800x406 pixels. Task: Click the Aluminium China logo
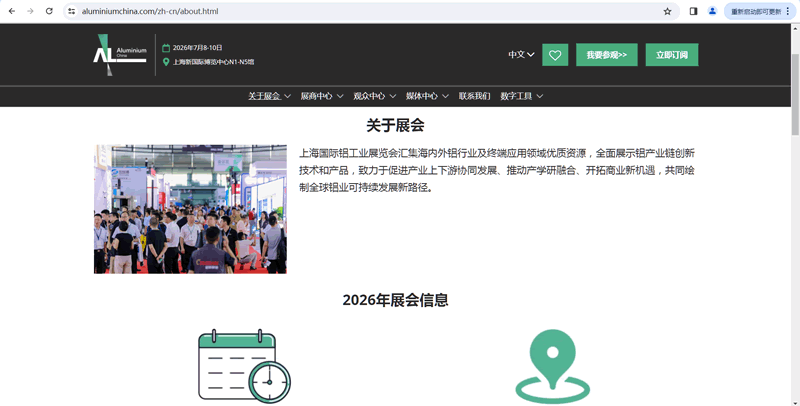click(x=119, y=54)
